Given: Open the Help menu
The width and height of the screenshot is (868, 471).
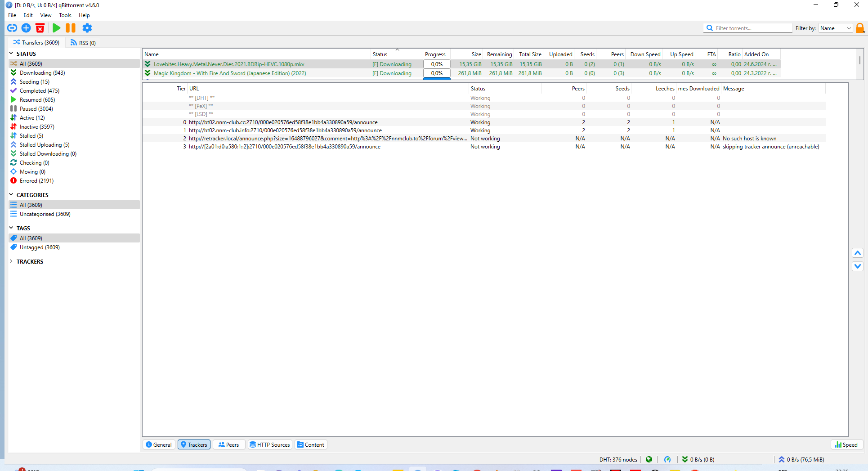Looking at the screenshot, I should pyautogui.click(x=84, y=15).
